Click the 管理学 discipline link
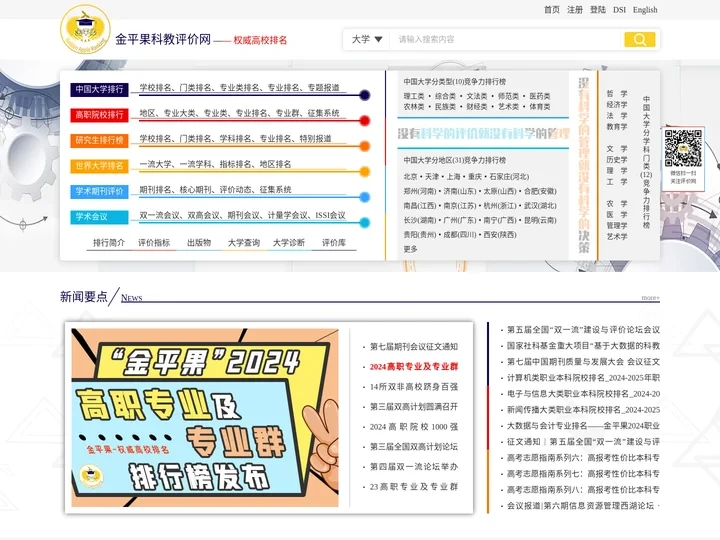 coord(617,225)
